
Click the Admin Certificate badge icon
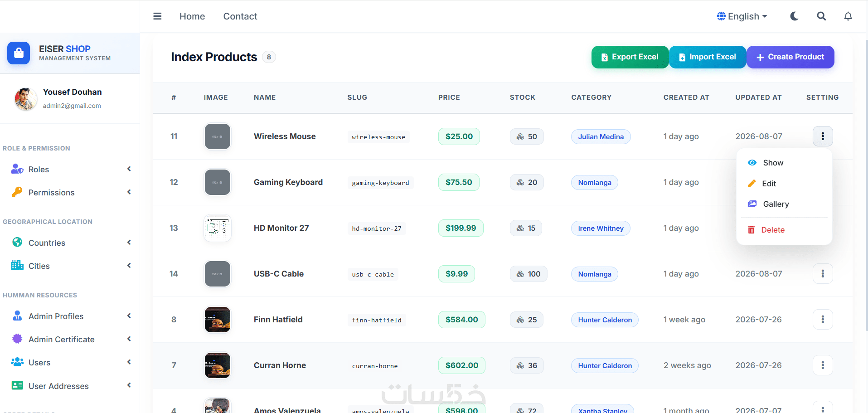17,339
